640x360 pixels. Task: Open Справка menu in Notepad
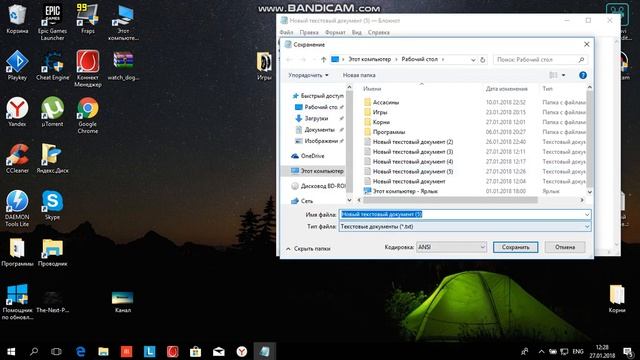[379, 32]
